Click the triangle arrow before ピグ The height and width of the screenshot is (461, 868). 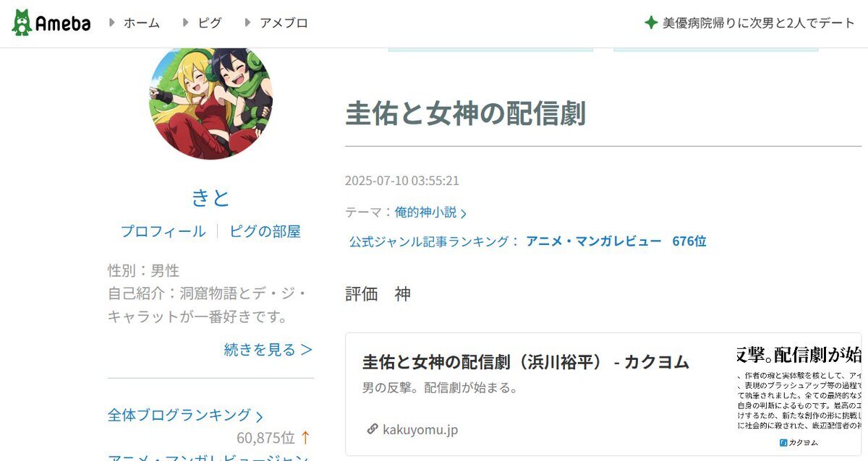[x=187, y=22]
